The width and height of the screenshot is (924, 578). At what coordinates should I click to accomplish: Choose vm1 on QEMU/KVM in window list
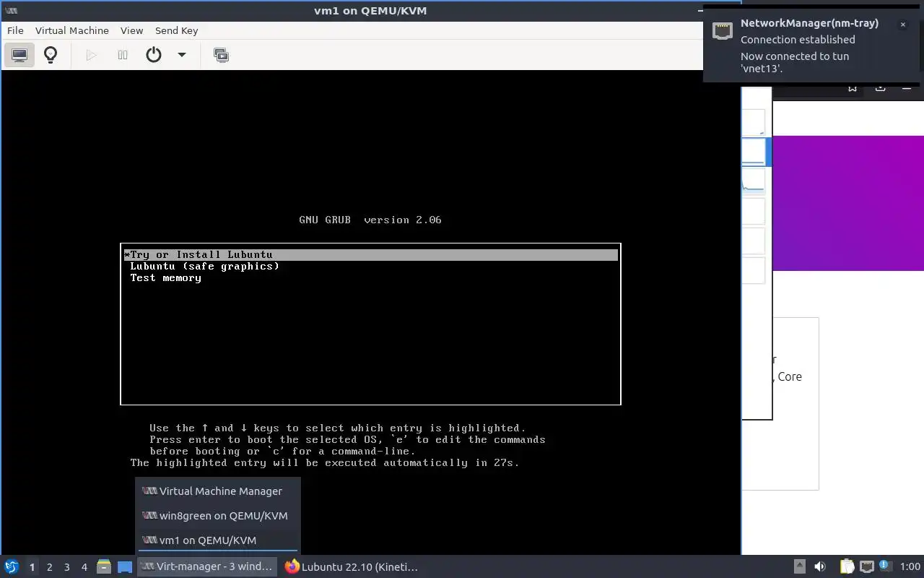(218, 540)
